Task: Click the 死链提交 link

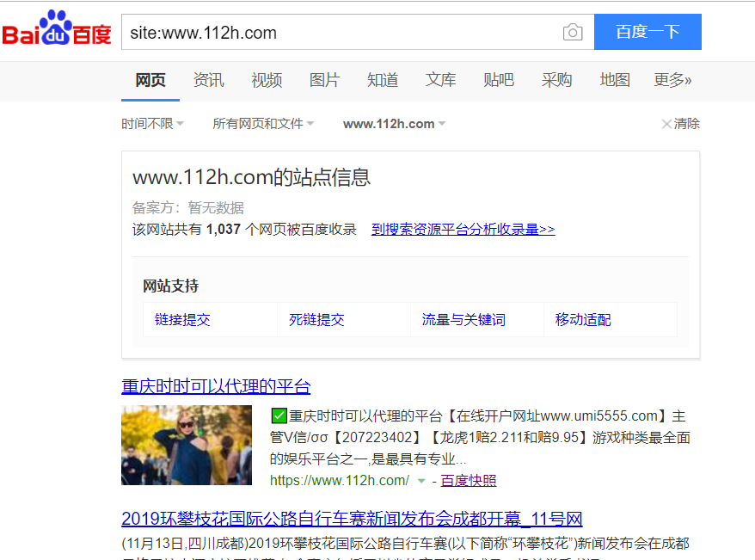Action: click(316, 320)
